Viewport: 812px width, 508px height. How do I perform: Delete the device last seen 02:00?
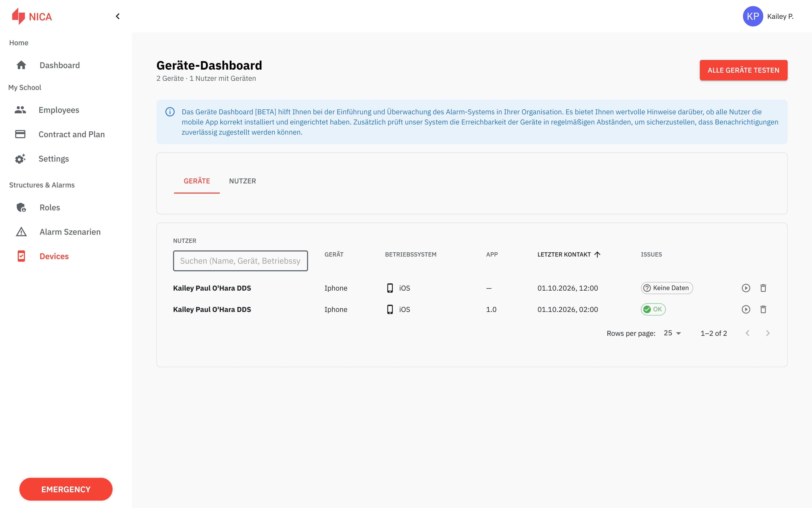(x=763, y=309)
